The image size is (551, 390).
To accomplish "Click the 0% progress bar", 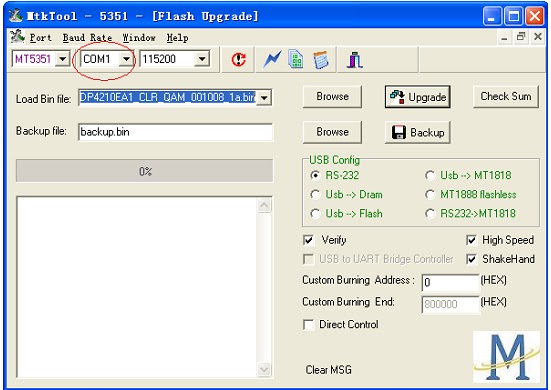I will tap(144, 171).
